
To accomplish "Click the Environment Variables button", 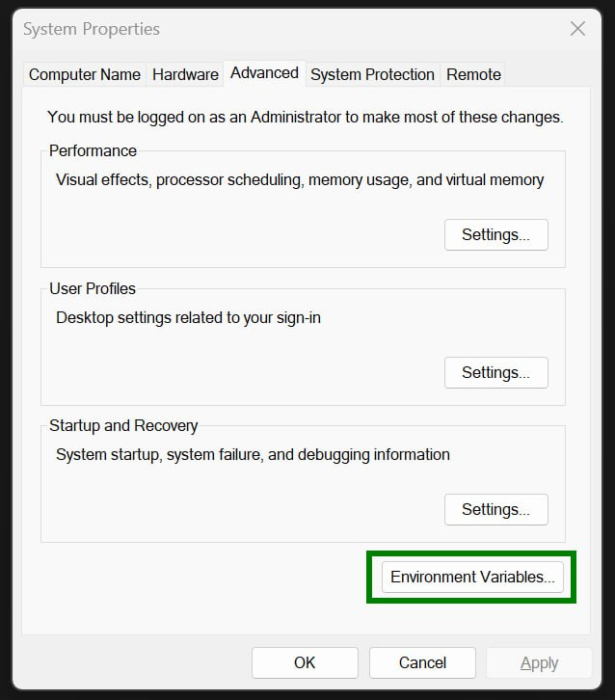I will pos(472,577).
